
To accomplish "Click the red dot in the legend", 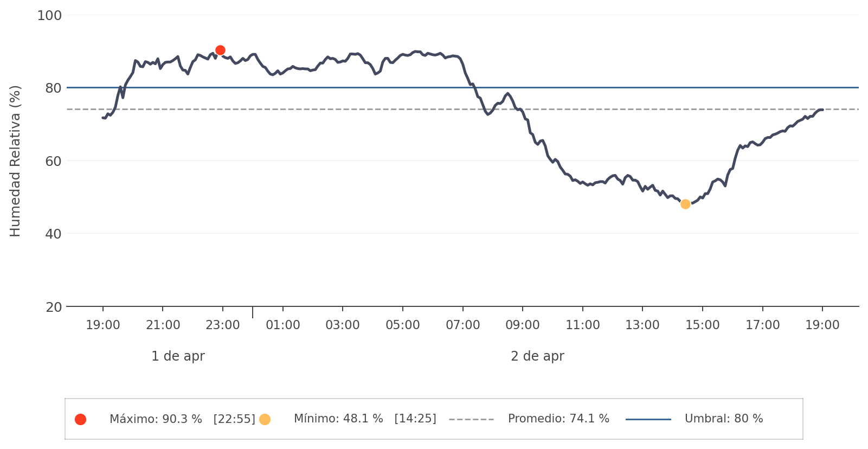I will coord(80,419).
